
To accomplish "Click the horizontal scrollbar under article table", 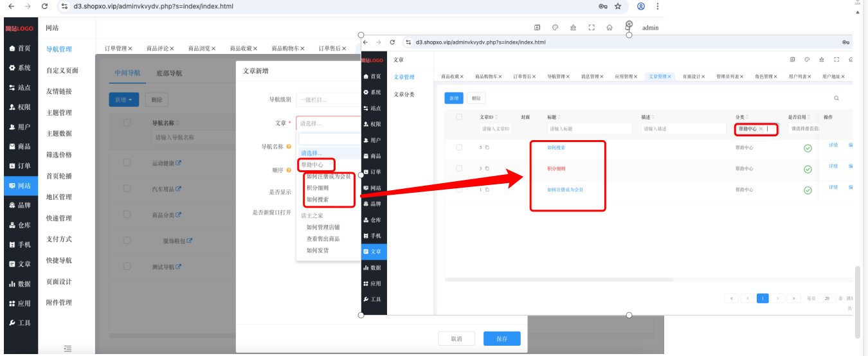I will pyautogui.click(x=559, y=280).
